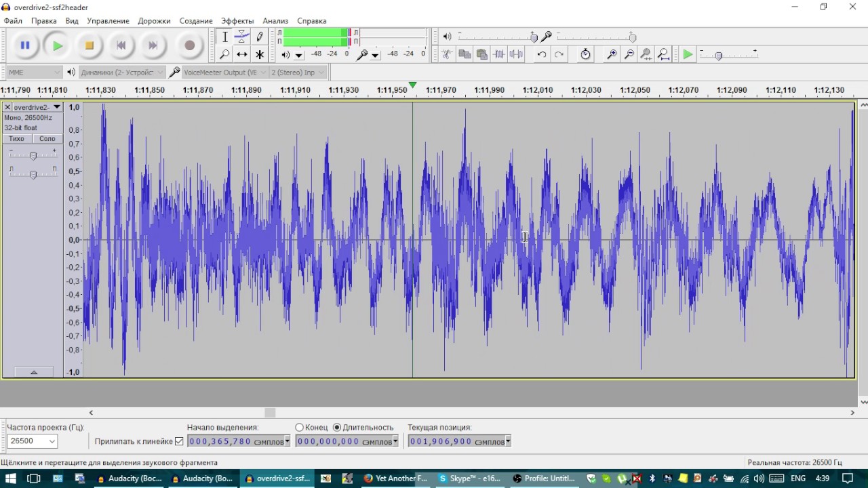Viewport: 868px width, 488px height.
Task: Select the Длительность radio button
Action: pos(337,428)
